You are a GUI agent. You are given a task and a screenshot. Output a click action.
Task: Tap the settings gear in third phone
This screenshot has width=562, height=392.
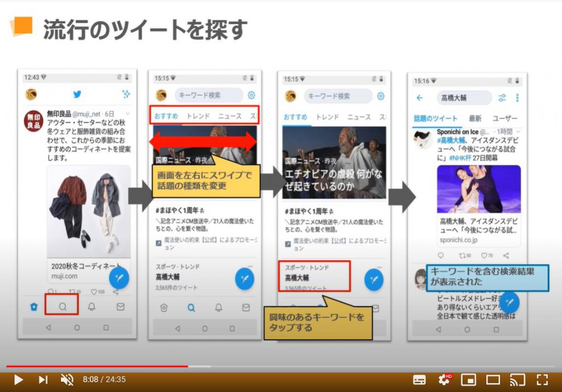[380, 96]
